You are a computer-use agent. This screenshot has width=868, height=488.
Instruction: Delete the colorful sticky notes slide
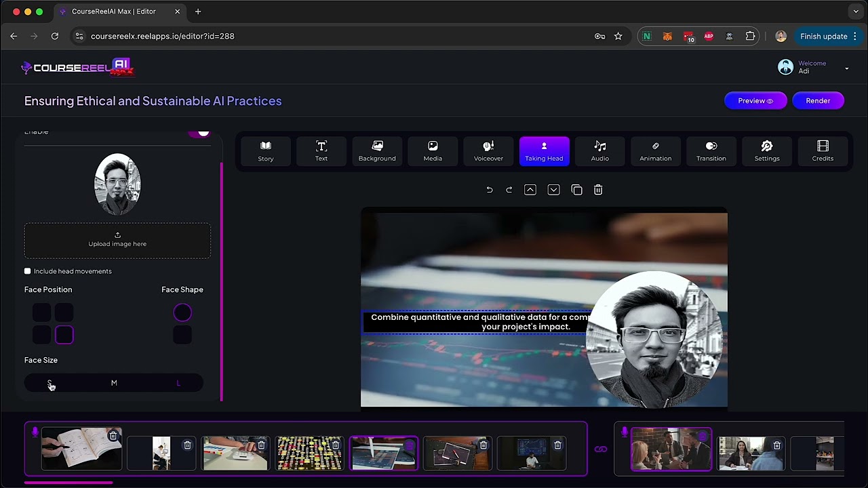coord(336,445)
